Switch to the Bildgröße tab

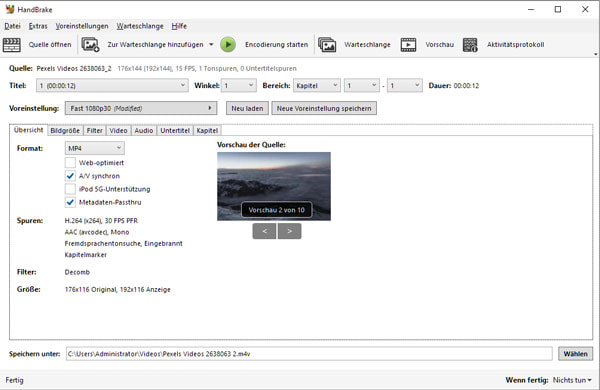click(x=65, y=131)
